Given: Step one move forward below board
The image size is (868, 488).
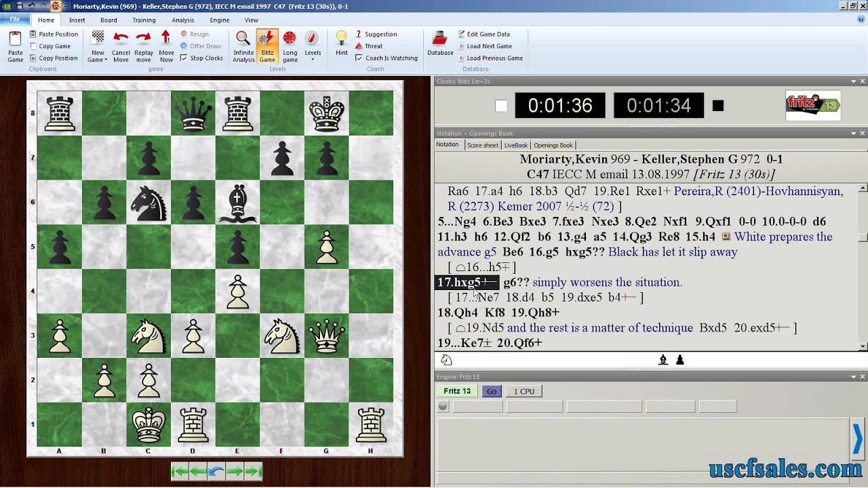Looking at the screenshot, I should (235, 472).
